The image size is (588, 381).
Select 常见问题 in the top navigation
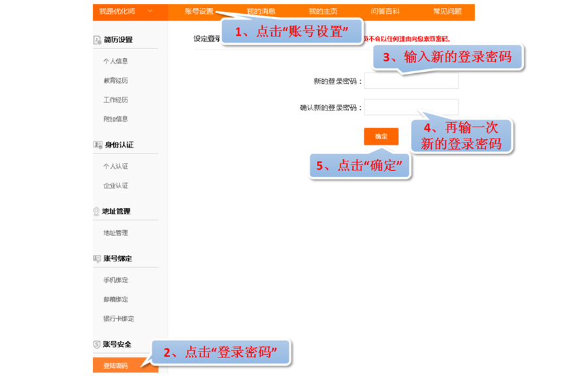(x=447, y=12)
